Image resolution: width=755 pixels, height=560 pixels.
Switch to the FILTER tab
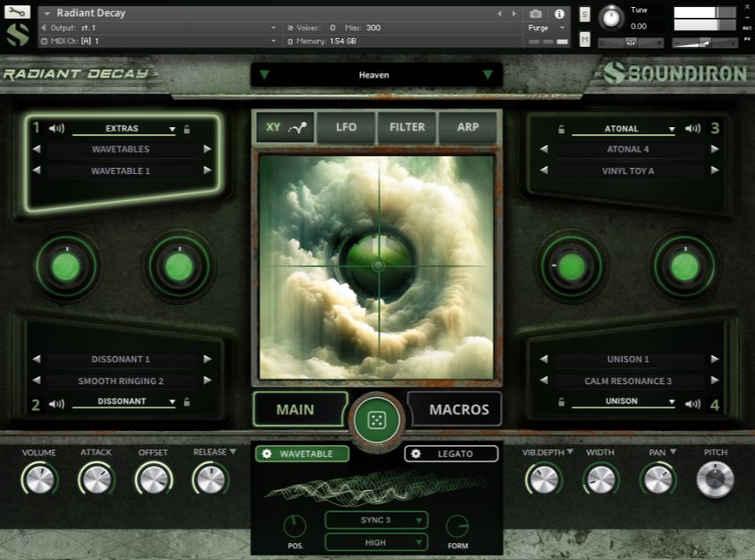pos(406,127)
